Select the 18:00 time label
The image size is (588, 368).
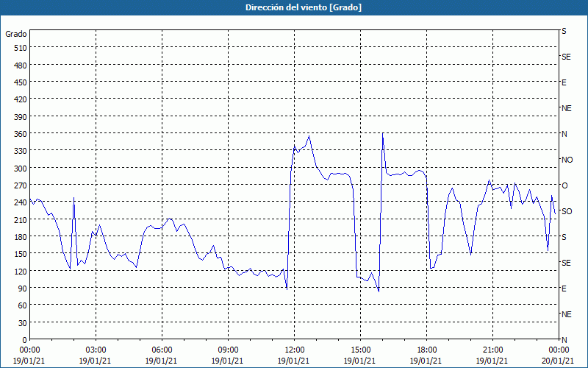[x=426, y=350]
